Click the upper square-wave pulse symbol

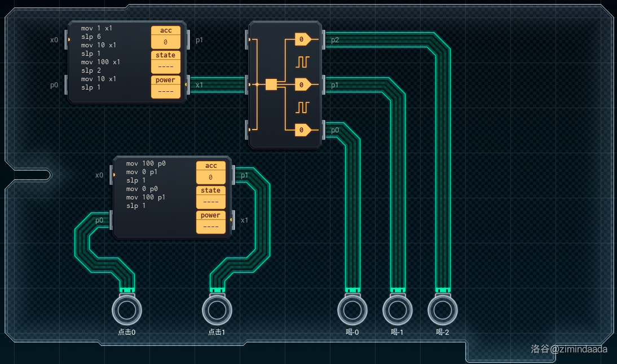tap(303, 61)
